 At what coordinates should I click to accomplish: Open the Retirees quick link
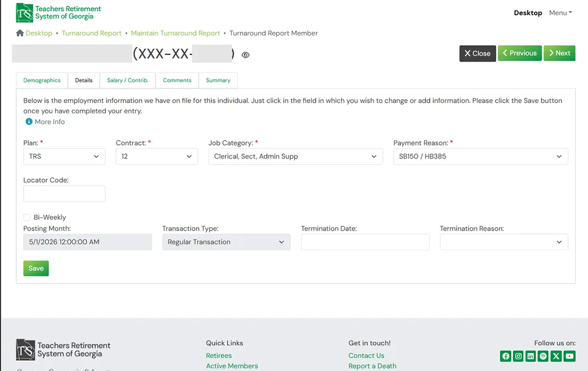(x=219, y=356)
